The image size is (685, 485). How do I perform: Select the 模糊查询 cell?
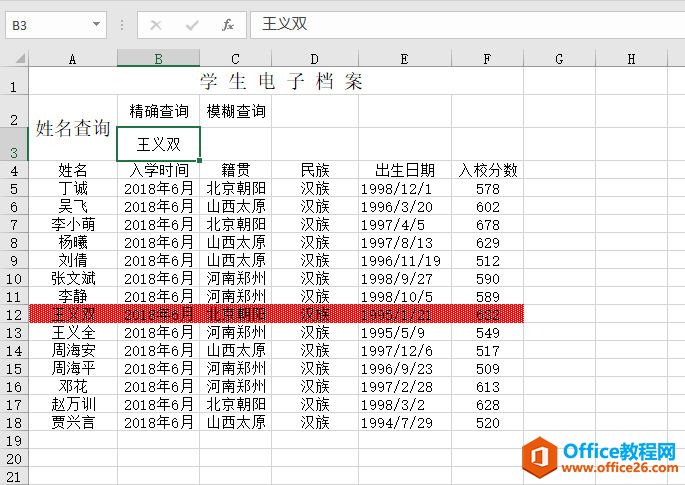point(236,111)
